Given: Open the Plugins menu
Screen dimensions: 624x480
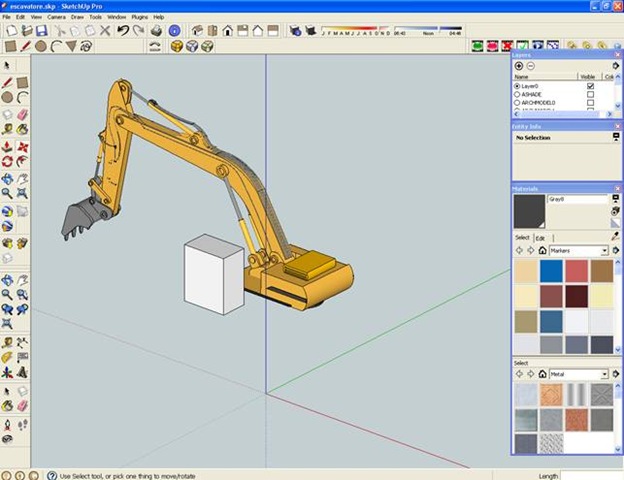Looking at the screenshot, I should click(x=140, y=17).
